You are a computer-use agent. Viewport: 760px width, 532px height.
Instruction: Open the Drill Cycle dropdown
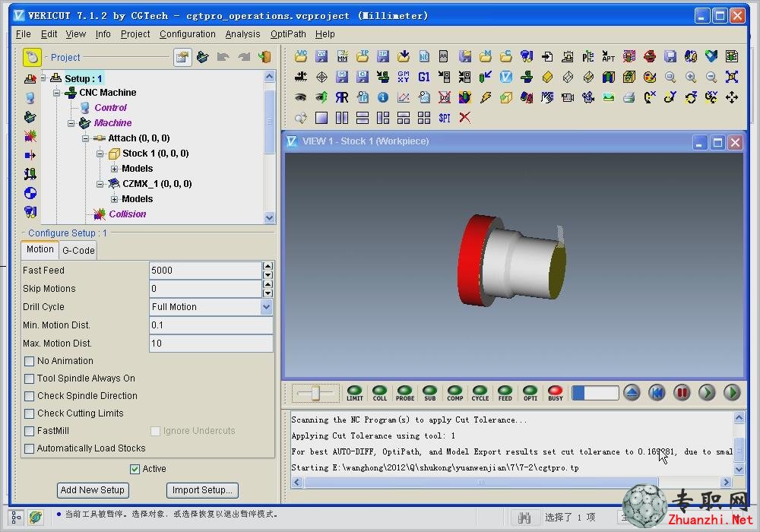[266, 307]
